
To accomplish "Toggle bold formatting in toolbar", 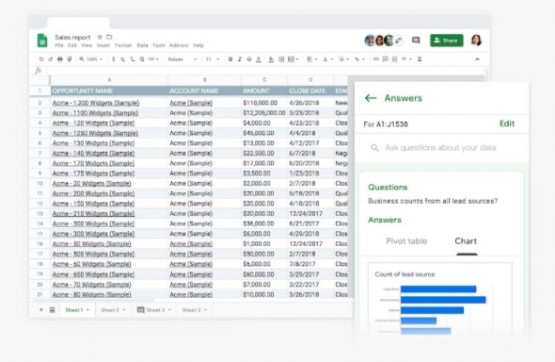I will 230,59.
